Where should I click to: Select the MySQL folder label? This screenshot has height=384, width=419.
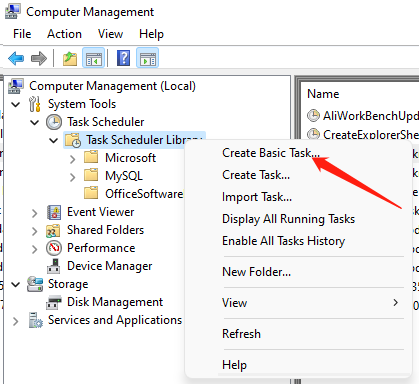click(x=124, y=176)
